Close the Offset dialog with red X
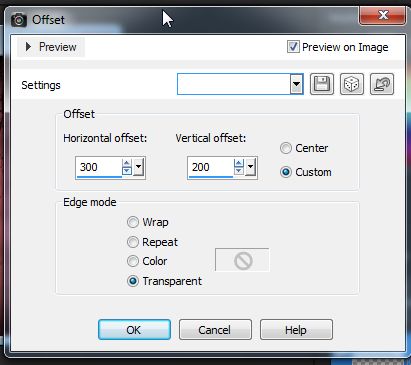The image size is (411, 365). click(383, 15)
